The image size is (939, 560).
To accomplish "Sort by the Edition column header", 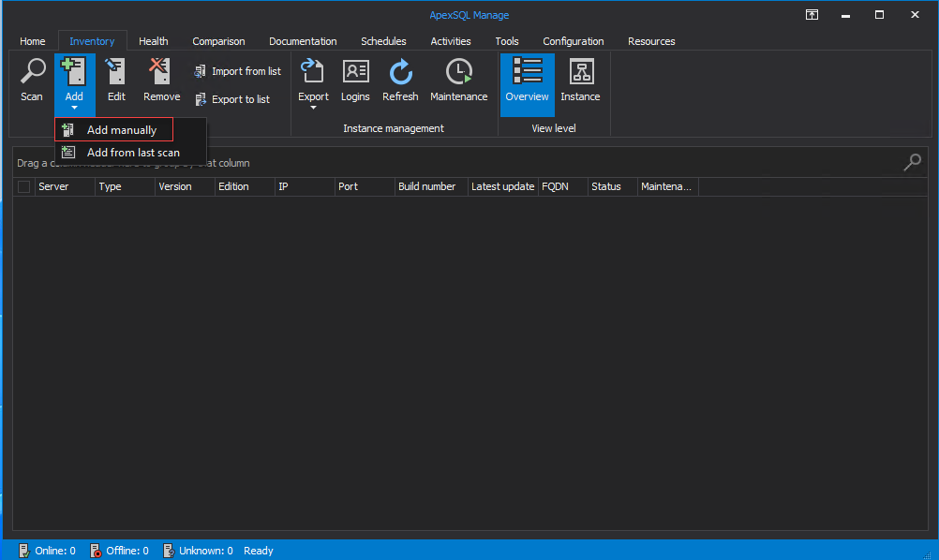I will [245, 186].
